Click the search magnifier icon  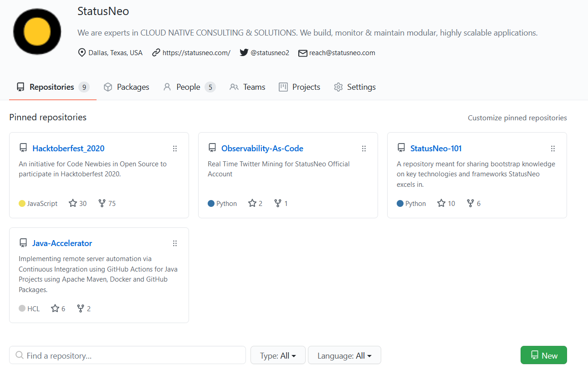coord(20,355)
